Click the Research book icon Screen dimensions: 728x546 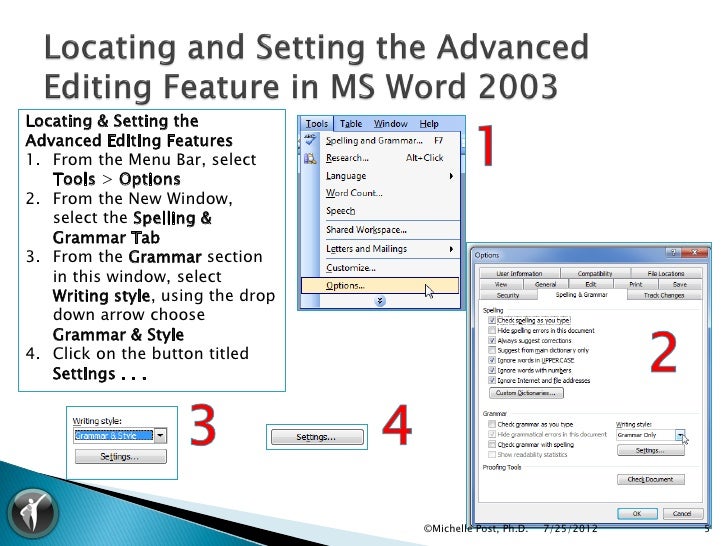(x=310, y=159)
